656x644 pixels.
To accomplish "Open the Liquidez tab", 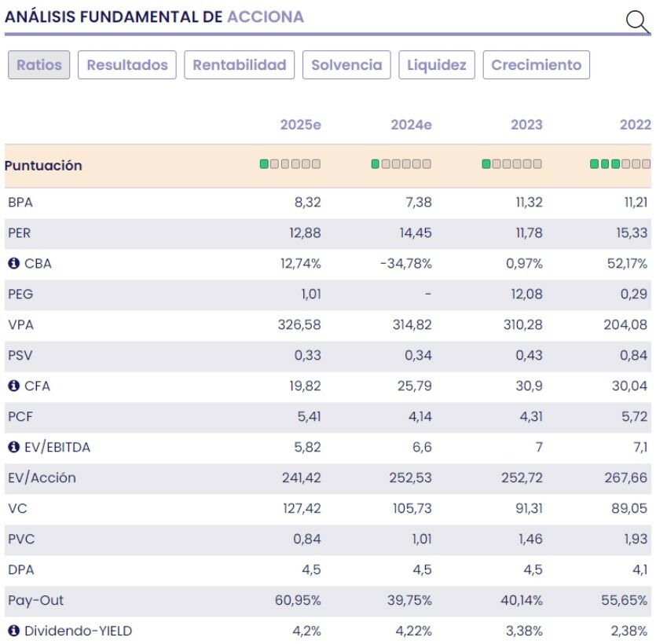I will pos(436,65).
